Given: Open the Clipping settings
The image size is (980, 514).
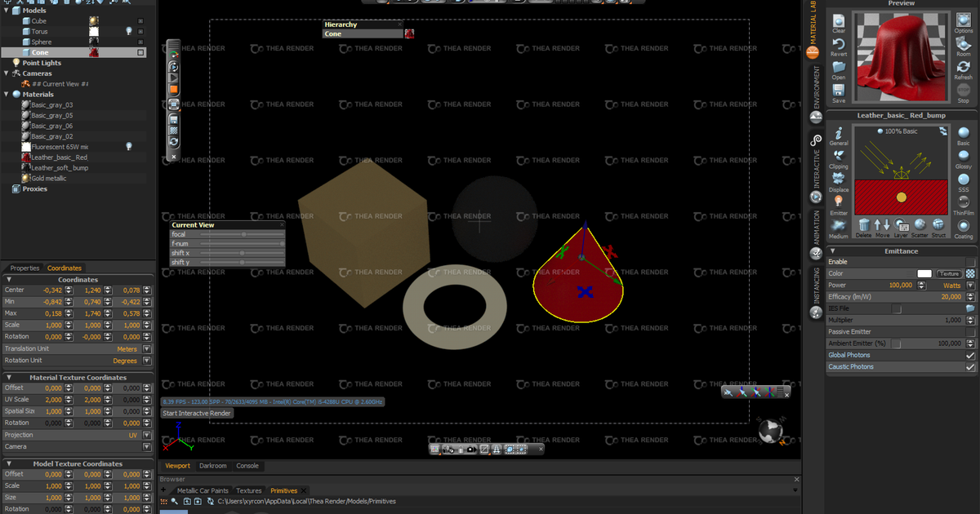Looking at the screenshot, I should click(839, 159).
